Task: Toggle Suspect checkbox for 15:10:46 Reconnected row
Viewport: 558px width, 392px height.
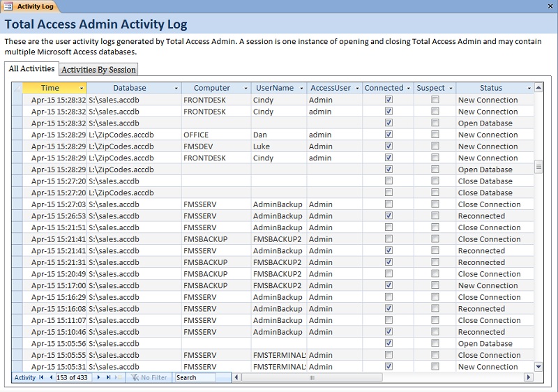Action: pyautogui.click(x=435, y=331)
